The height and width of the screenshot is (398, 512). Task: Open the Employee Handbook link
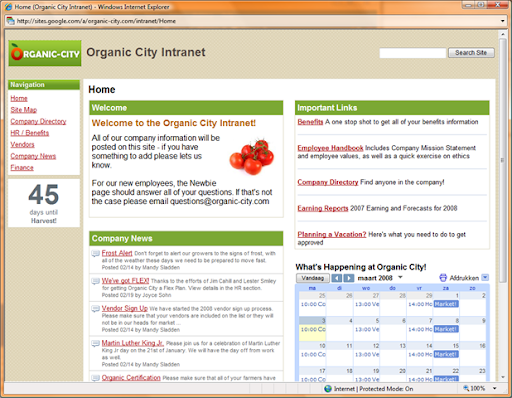(330, 148)
